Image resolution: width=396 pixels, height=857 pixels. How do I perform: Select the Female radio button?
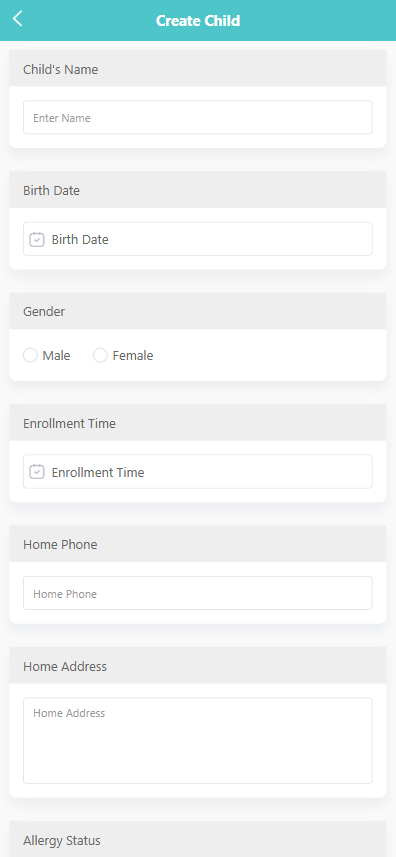pyautogui.click(x=100, y=355)
